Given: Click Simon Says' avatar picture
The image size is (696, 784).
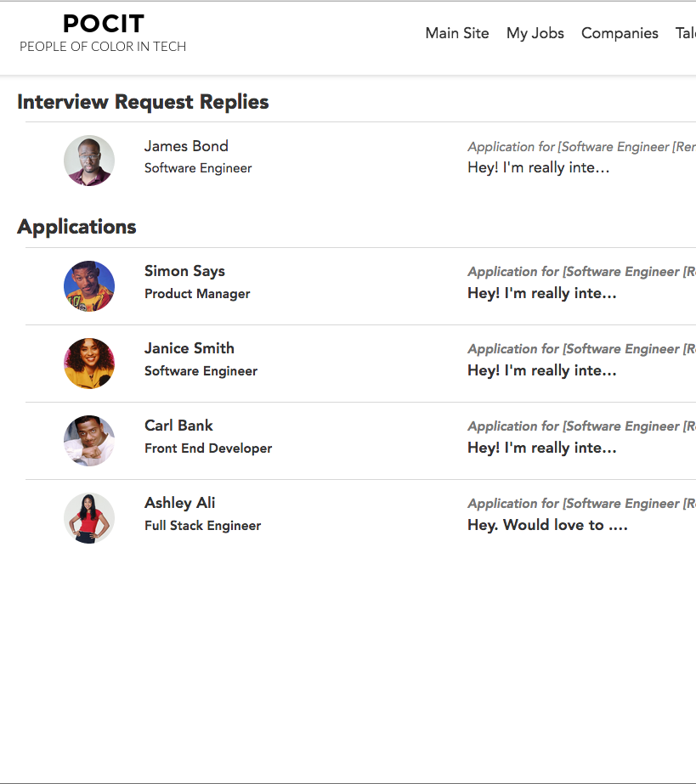Looking at the screenshot, I should pos(88,286).
